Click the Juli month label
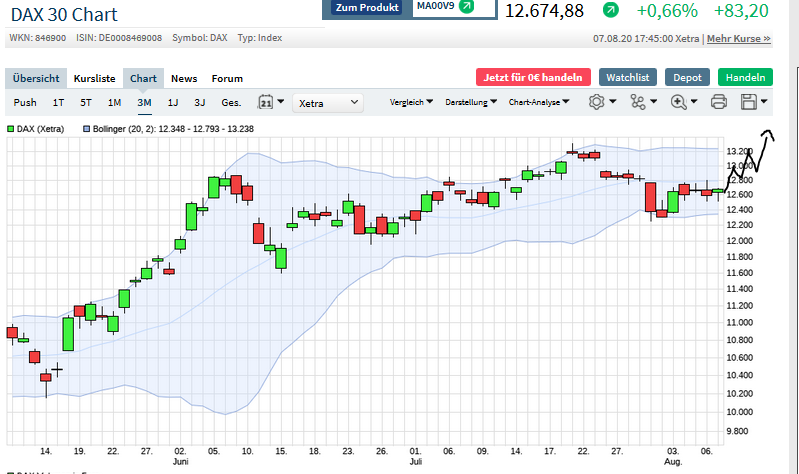Viewport: 799px width, 474px height. tap(415, 461)
